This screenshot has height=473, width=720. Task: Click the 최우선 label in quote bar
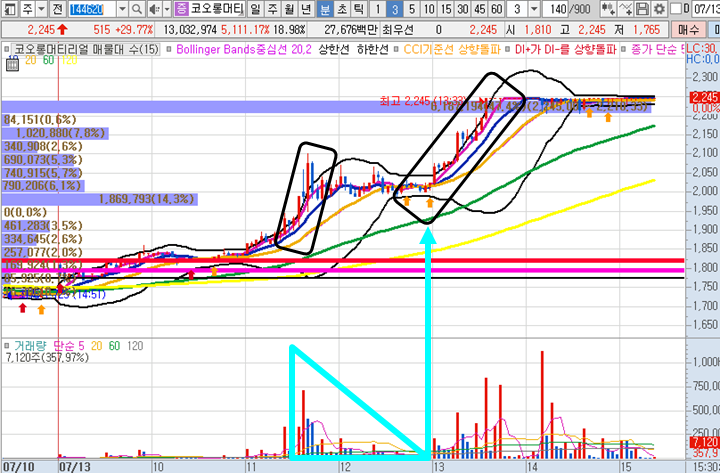click(398, 30)
